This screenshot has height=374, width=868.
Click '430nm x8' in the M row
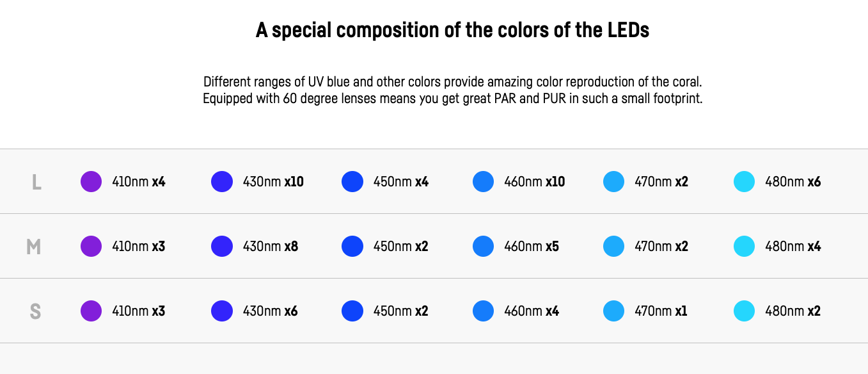point(271,247)
